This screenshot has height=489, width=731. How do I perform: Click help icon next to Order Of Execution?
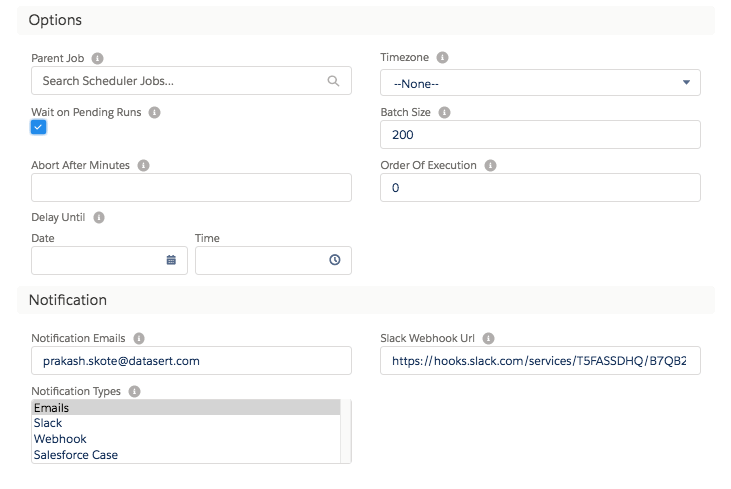(490, 165)
